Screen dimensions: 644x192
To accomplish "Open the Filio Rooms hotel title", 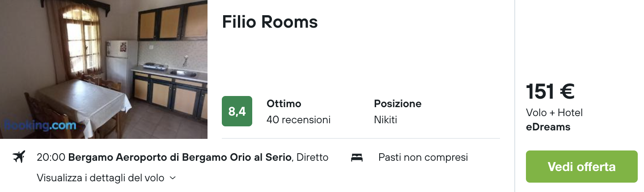I will (270, 21).
